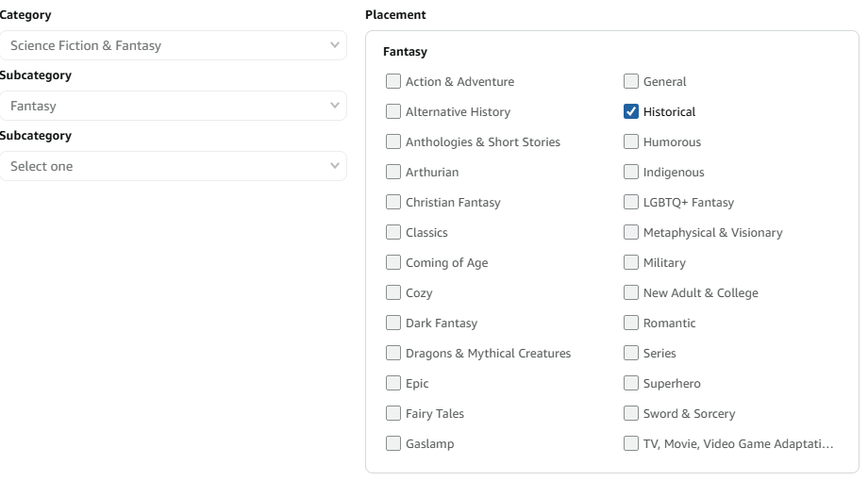868x481 pixels.
Task: Enable the Superhero checkbox
Action: point(631,383)
